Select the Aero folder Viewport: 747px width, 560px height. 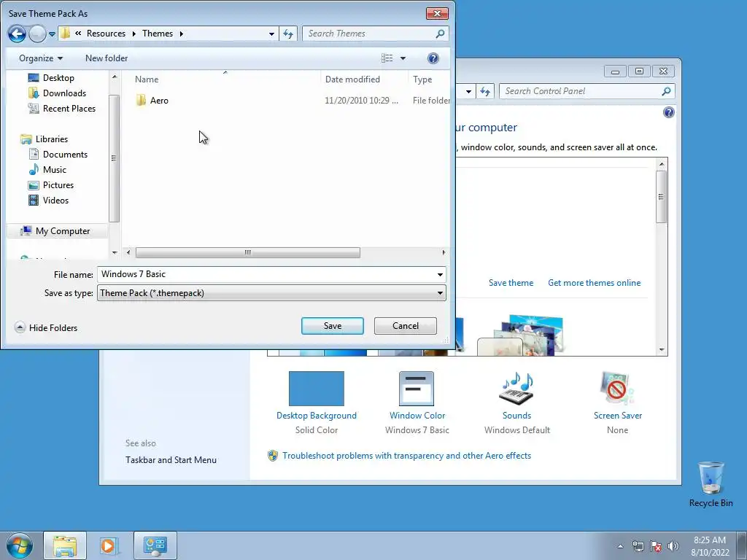158,100
